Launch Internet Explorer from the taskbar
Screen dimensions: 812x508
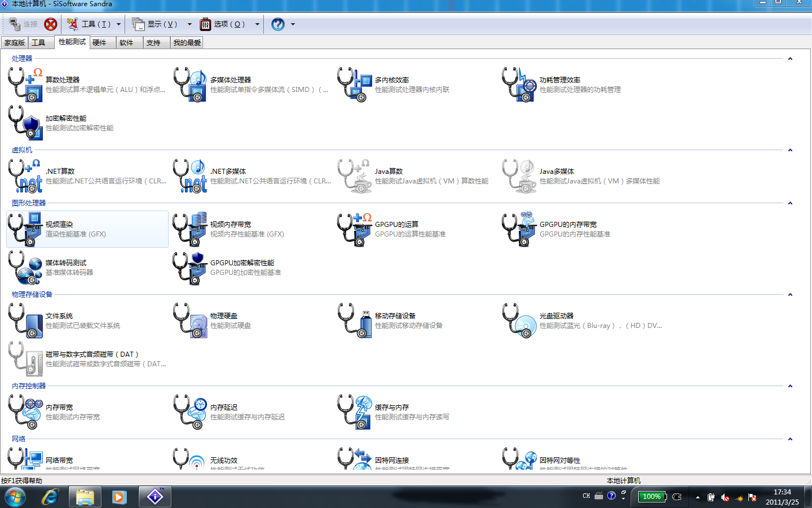click(50, 497)
